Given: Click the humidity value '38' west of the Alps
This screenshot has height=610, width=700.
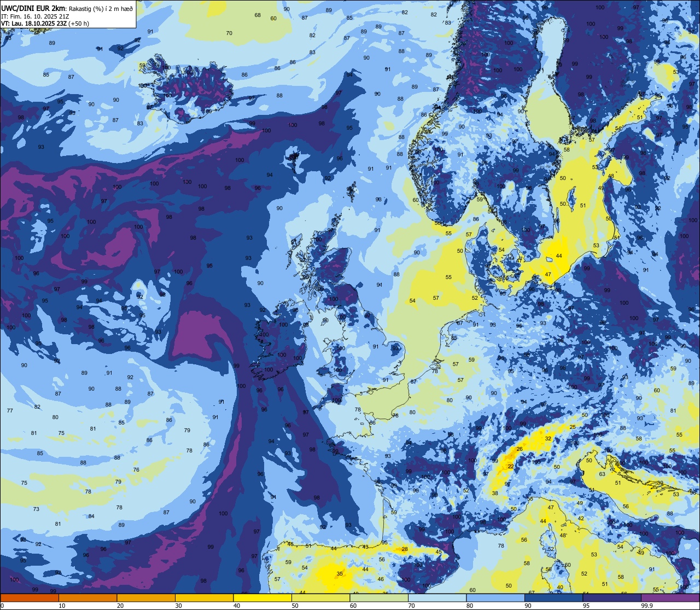Looking at the screenshot, I should pos(495,493).
